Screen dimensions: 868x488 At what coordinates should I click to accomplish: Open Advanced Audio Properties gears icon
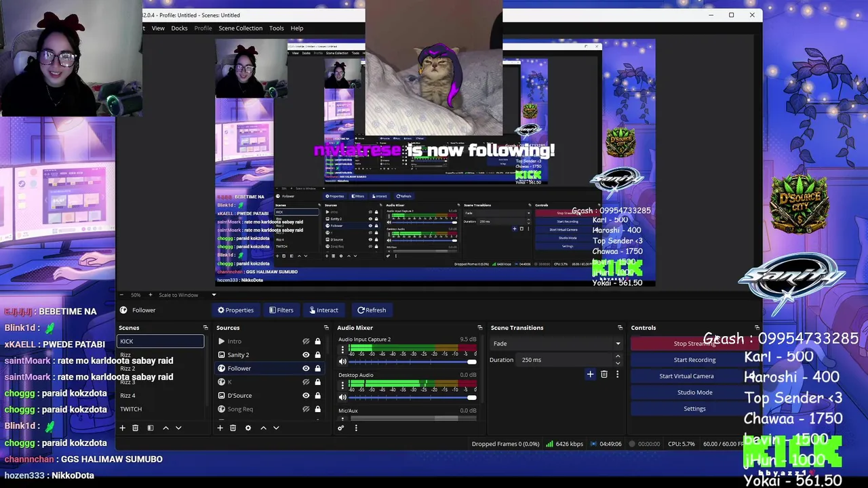[340, 428]
